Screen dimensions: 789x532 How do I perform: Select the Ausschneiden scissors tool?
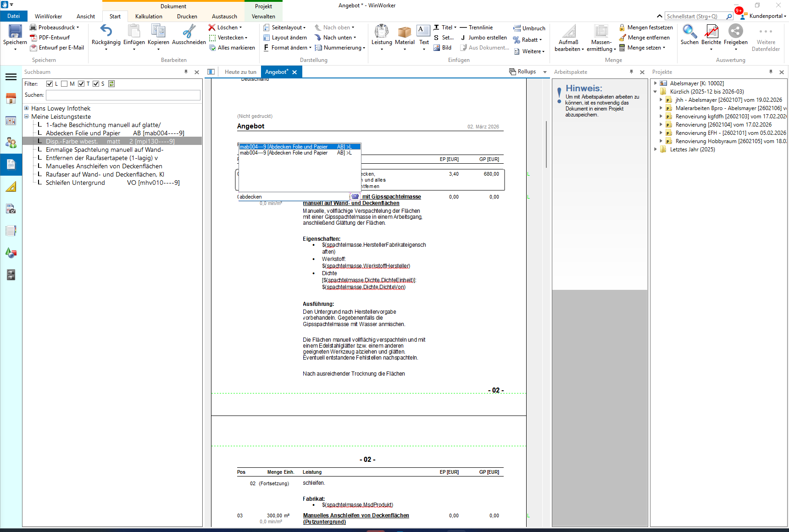point(189,32)
